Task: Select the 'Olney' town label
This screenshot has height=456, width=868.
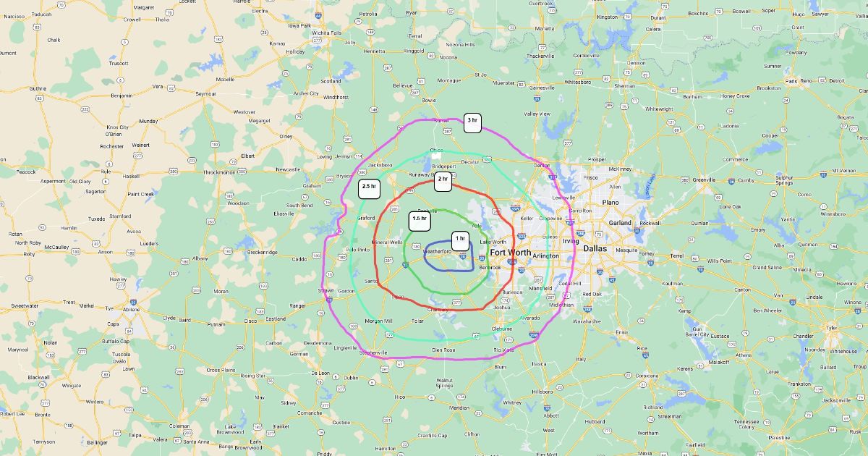Action: point(286,136)
